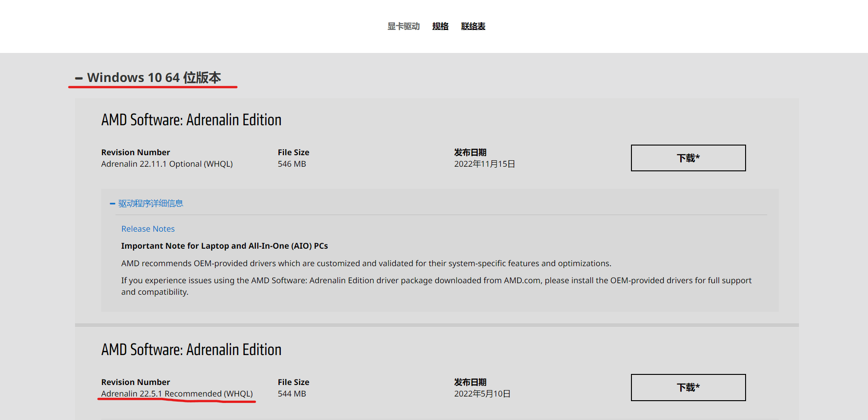
Task: Click the paragraph starting 'If you experience issues'
Action: coord(436,286)
